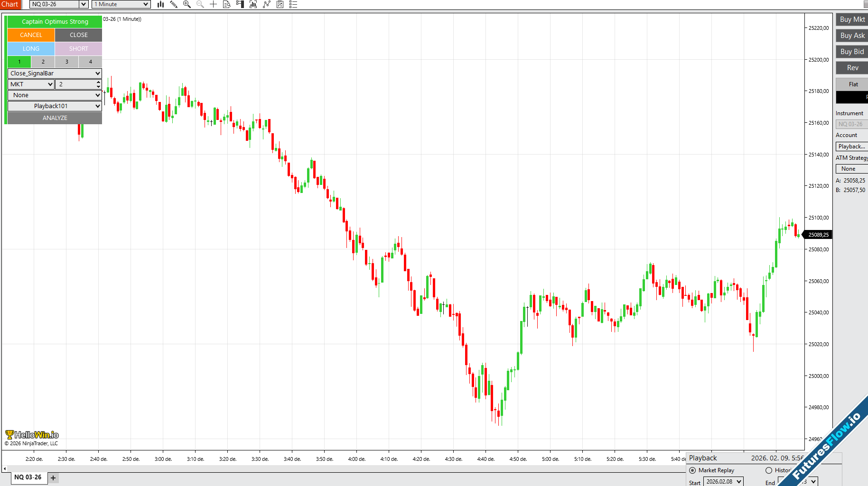Increase quantity with the stepper up arrow
Image resolution: width=868 pixels, height=486 pixels.
(98, 82)
